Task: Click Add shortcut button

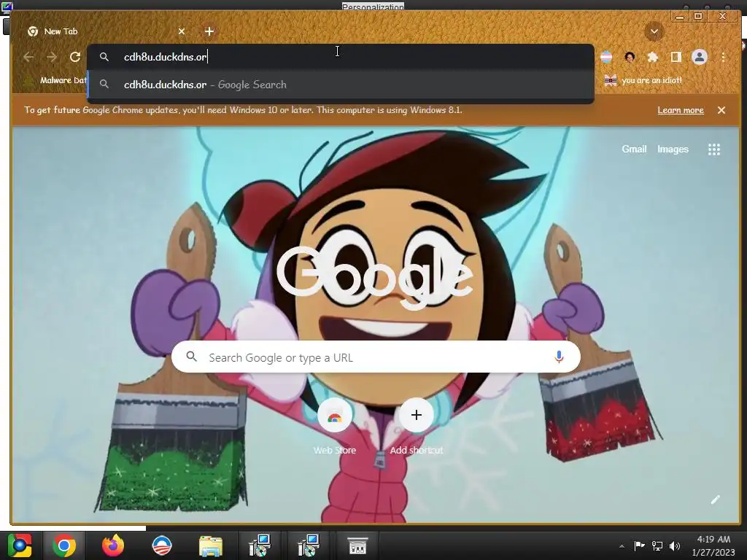Action: coord(417,426)
